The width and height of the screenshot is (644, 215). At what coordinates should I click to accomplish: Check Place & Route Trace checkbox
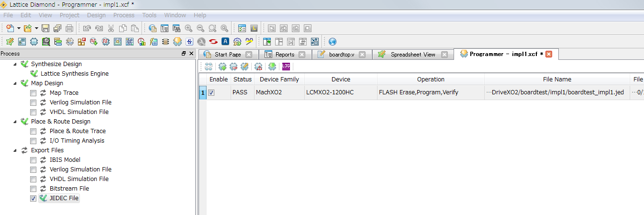(x=33, y=131)
